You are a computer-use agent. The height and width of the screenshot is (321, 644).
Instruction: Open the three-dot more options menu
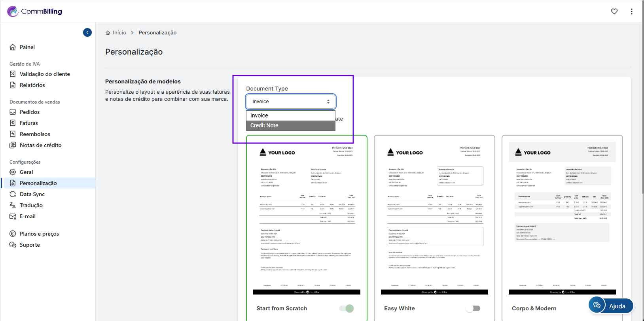[631, 11]
